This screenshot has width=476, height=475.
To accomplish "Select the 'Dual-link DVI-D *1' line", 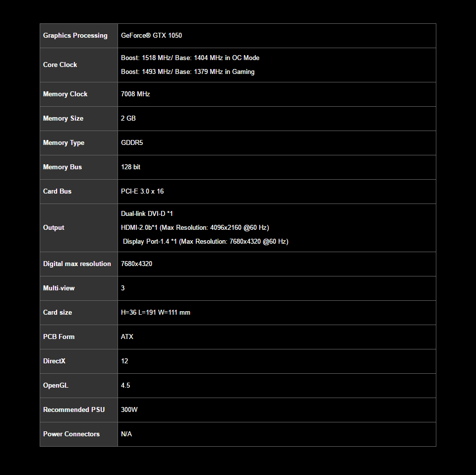I will tap(147, 214).
